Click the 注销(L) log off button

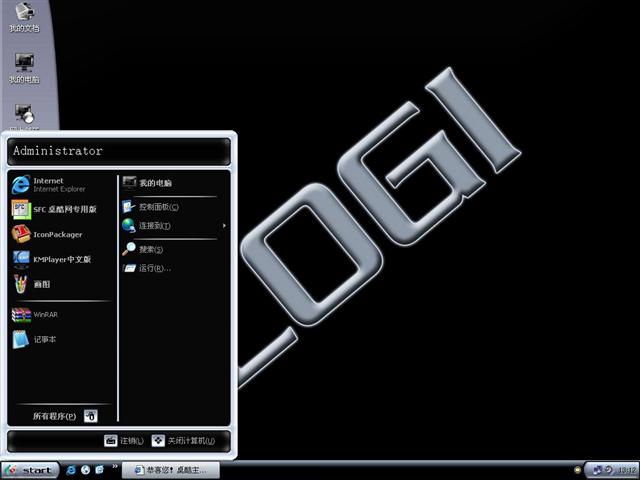[124, 441]
